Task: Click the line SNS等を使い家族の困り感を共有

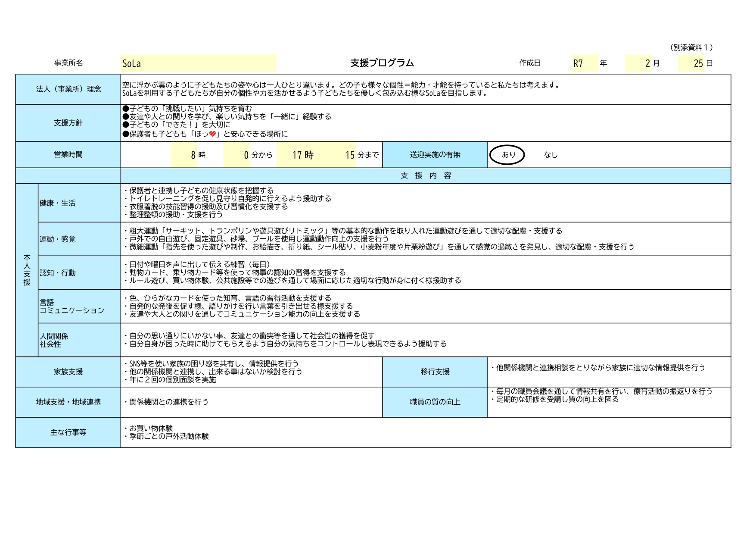Action: tap(211, 364)
